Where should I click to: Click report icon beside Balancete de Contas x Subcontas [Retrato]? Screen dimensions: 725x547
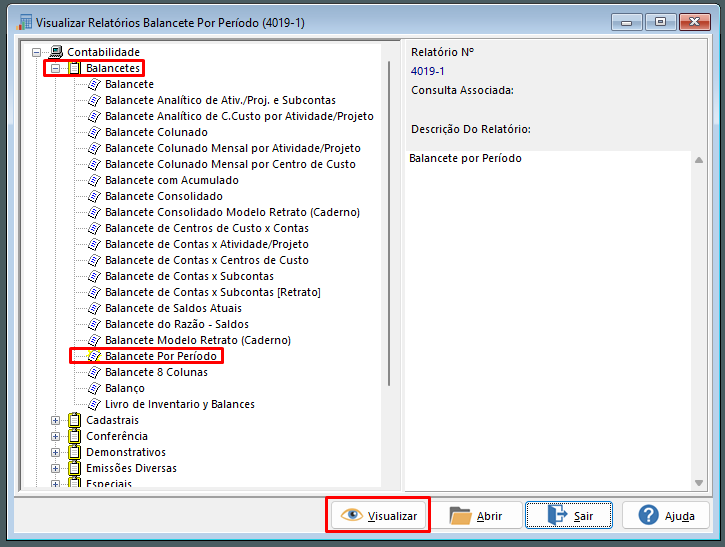coord(94,292)
